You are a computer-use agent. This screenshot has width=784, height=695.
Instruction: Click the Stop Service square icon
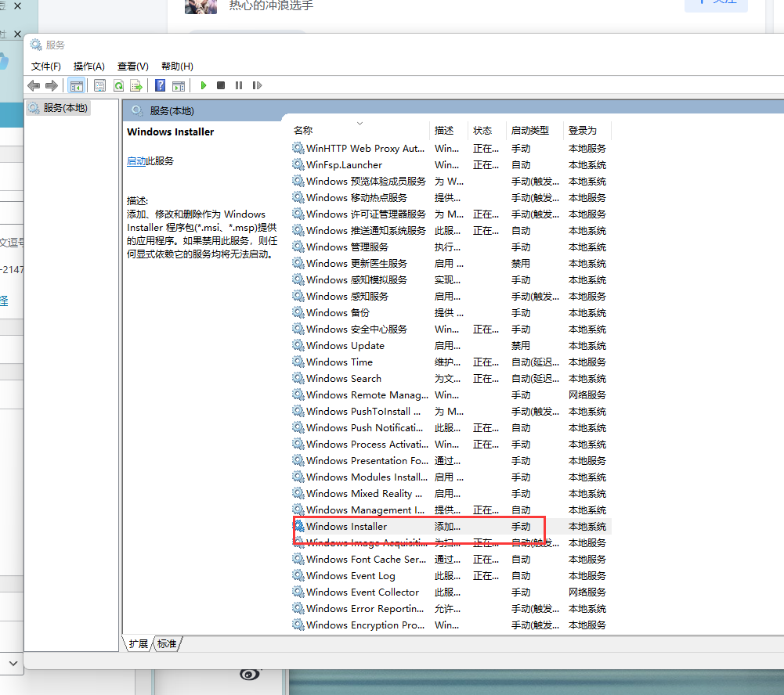coord(221,85)
